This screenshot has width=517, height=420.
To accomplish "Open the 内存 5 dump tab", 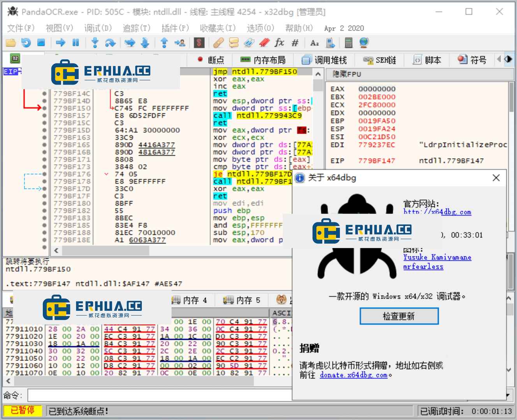I will (241, 300).
